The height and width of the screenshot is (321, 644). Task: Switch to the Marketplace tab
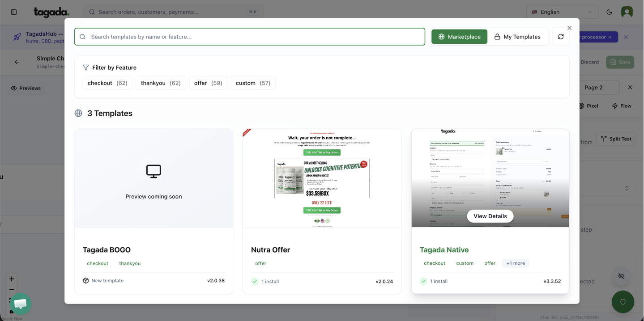pos(459,37)
